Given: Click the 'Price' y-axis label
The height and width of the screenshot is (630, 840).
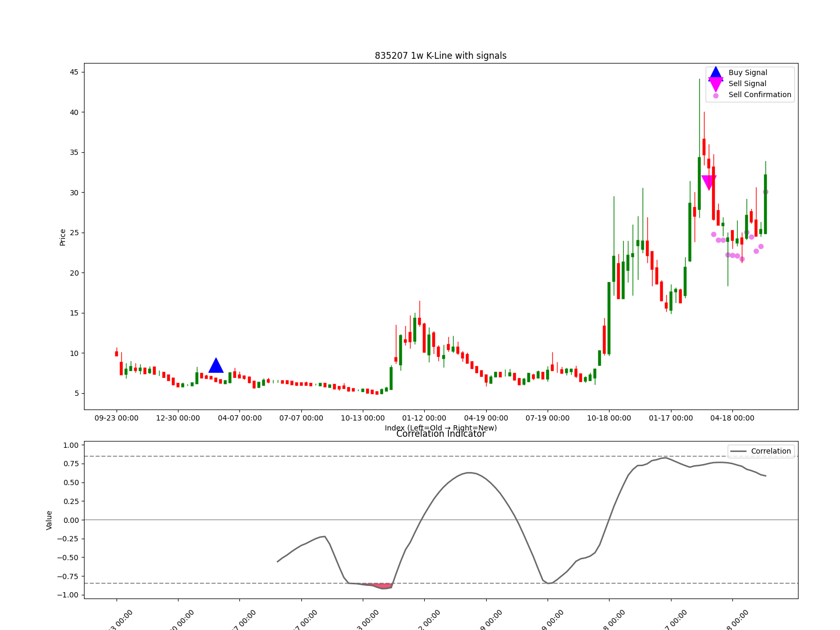Looking at the screenshot, I should pyautogui.click(x=62, y=237).
